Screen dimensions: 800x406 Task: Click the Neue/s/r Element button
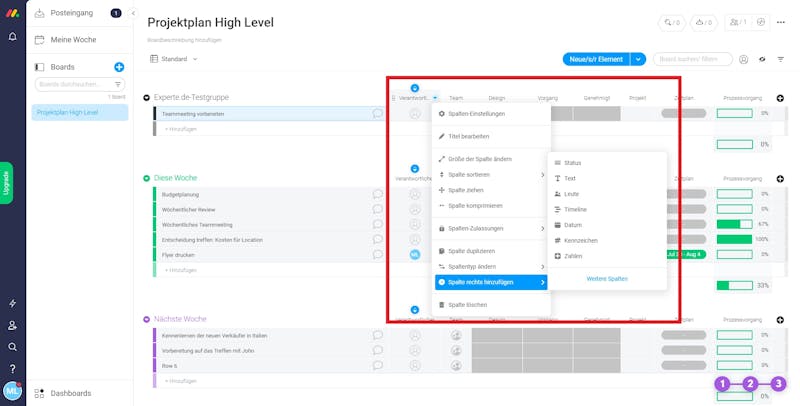[596, 59]
